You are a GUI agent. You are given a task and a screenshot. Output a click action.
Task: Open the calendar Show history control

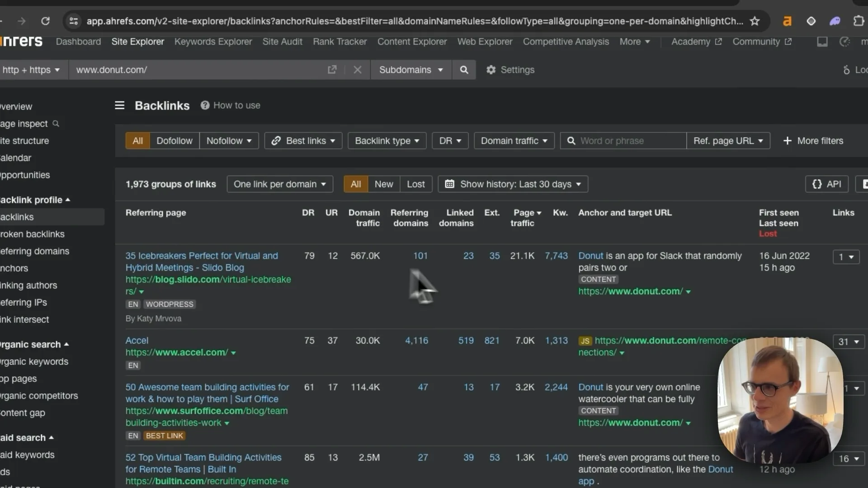513,184
